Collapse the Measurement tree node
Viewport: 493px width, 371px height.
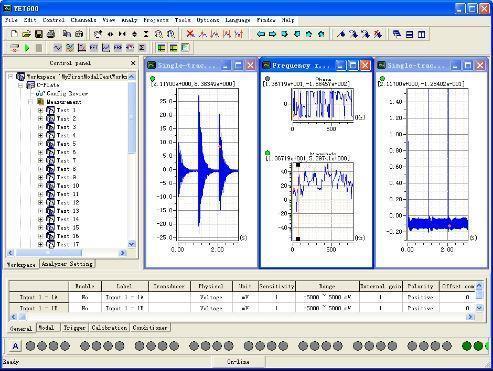(31, 102)
